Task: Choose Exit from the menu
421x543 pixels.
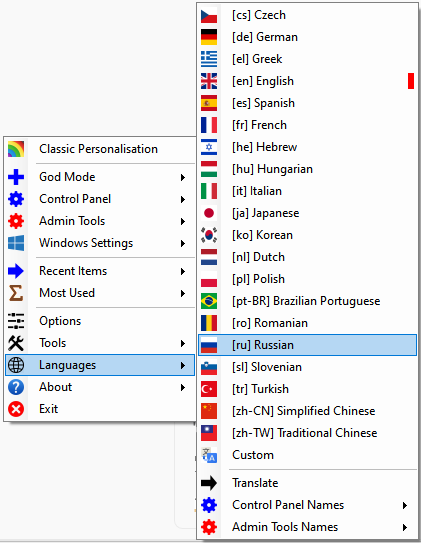Action: (100, 409)
